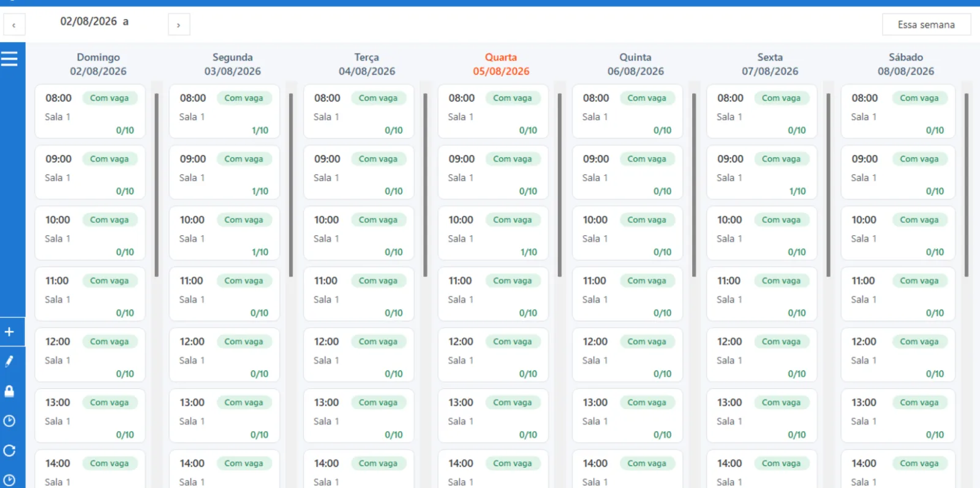
Task: Open the Sábado 12:00 slot card
Action: tap(898, 355)
